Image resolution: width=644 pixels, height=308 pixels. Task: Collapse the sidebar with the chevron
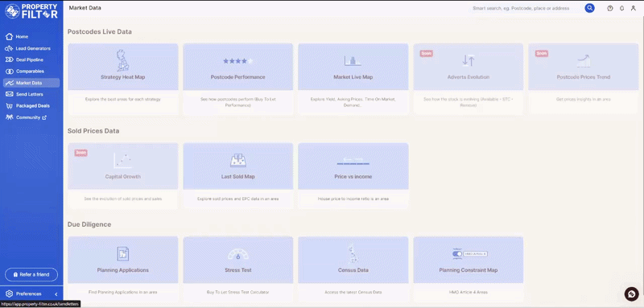tap(56, 294)
